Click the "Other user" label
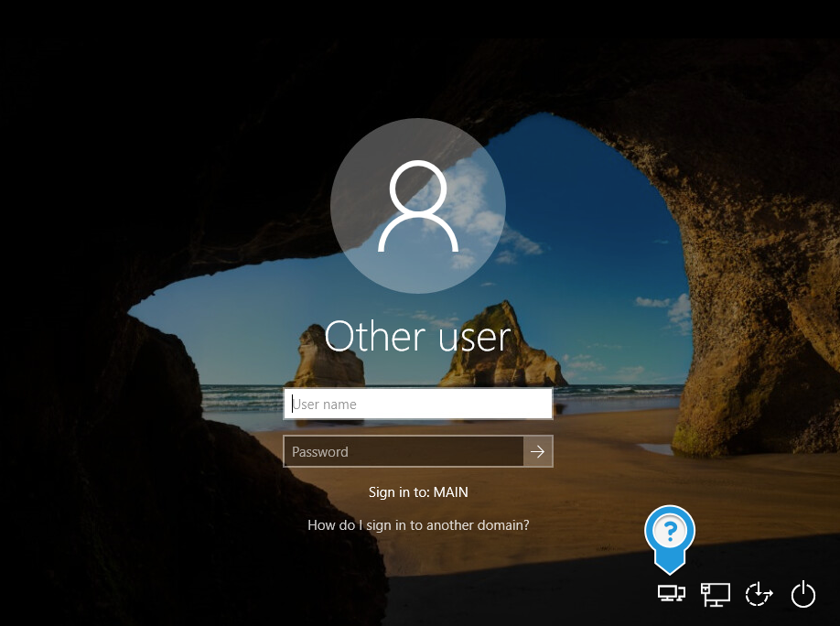Screen dimensions: 840x626 [x=417, y=336]
